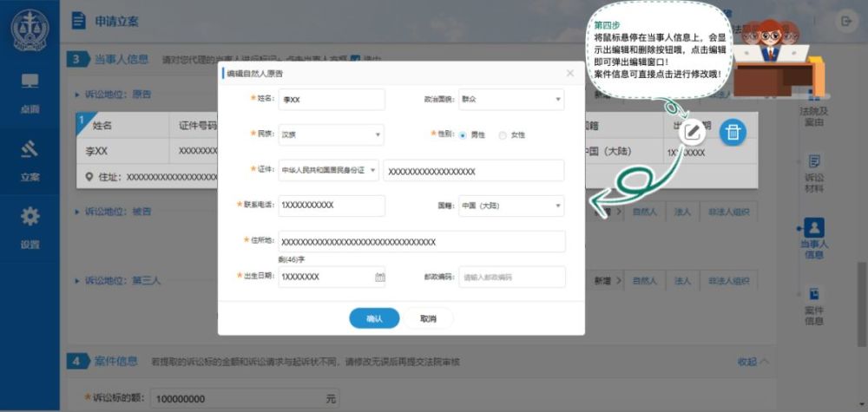Jump to 诉讼材料 step in right navigation
This screenshot has height=412, width=868.
coord(814,173)
